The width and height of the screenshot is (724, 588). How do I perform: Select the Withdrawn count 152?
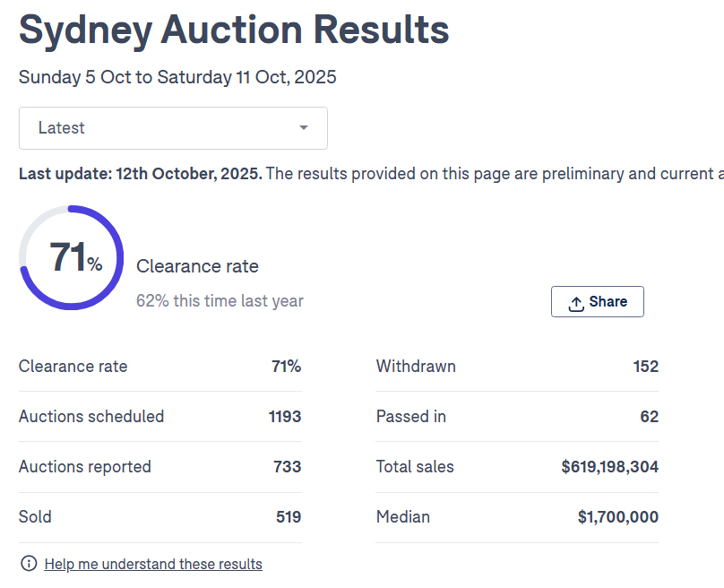(x=645, y=367)
